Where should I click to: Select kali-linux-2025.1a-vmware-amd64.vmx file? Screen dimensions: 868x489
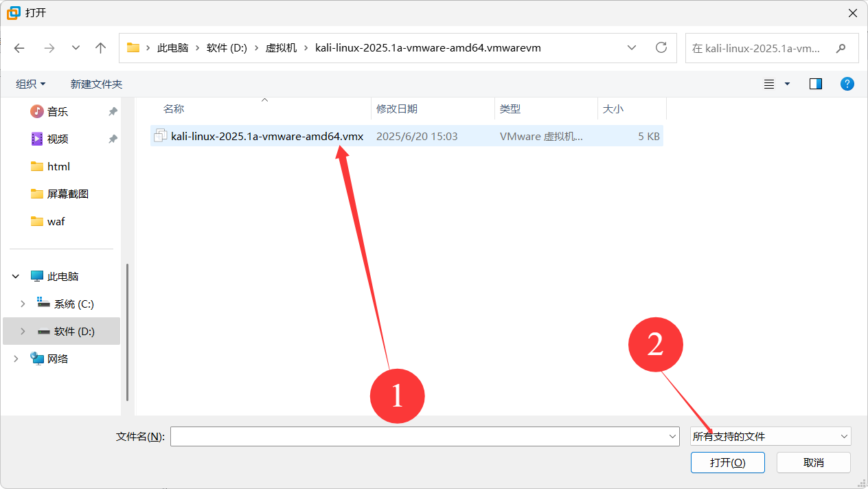tap(407, 136)
